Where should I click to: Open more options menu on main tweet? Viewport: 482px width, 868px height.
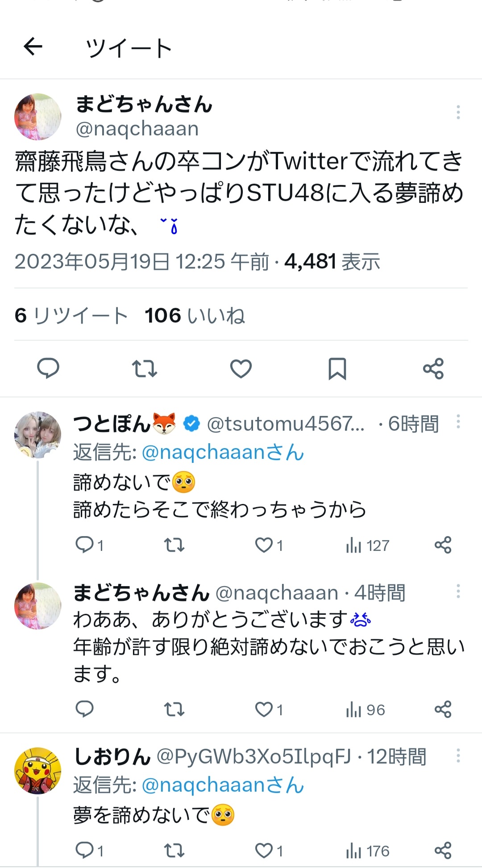click(x=458, y=112)
